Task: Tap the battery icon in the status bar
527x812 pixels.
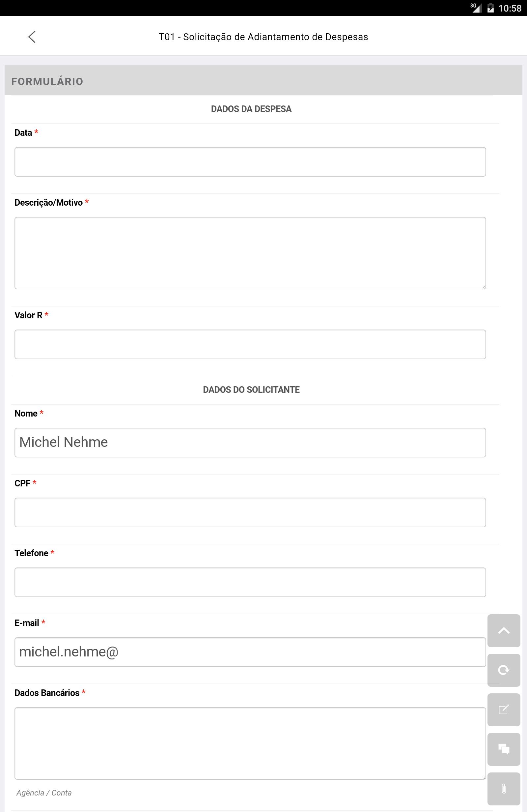Action: (490, 8)
